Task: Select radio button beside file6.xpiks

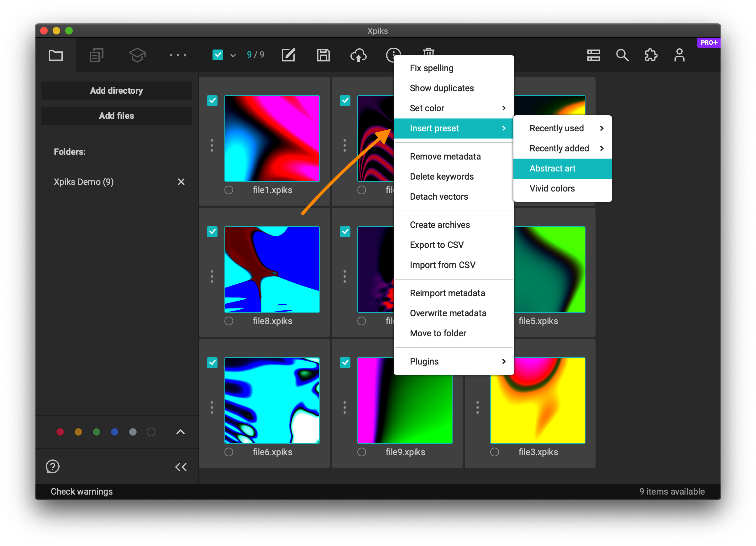Action: click(229, 452)
